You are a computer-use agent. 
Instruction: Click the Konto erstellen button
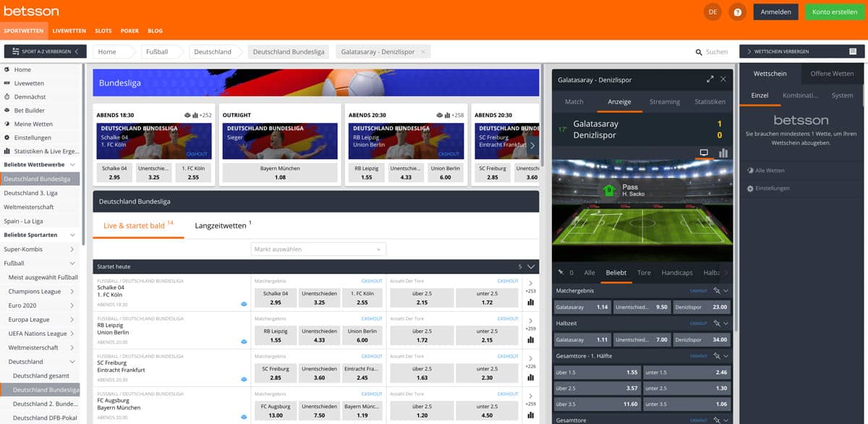[x=834, y=12]
